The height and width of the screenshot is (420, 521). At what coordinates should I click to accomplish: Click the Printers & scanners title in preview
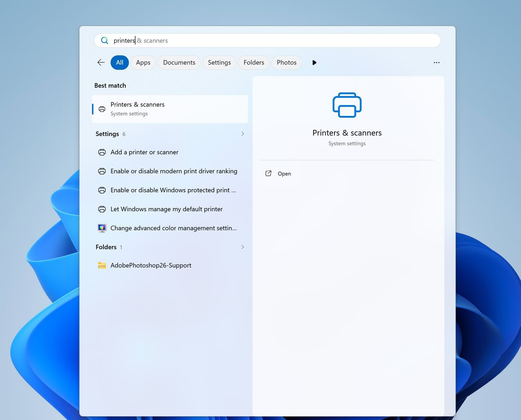[347, 133]
